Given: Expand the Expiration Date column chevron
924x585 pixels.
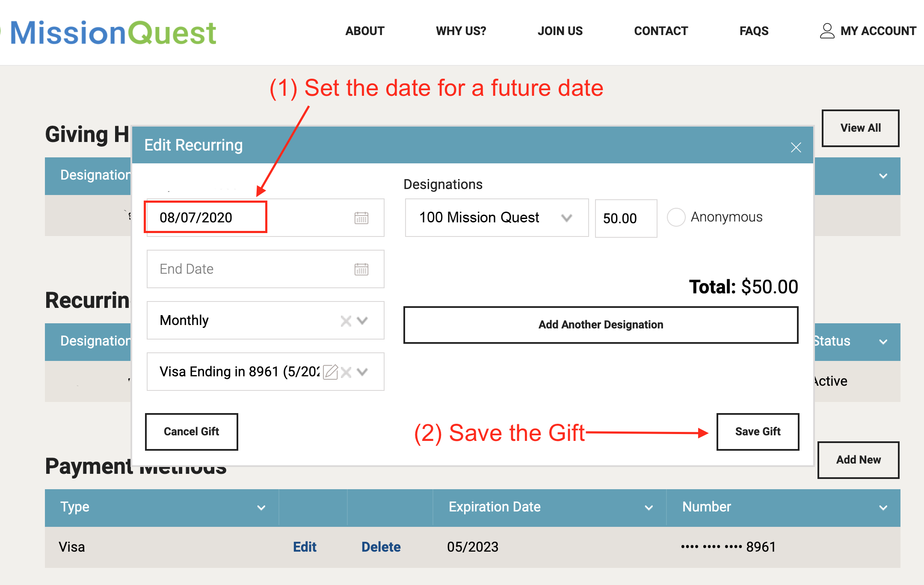Looking at the screenshot, I should (x=649, y=508).
